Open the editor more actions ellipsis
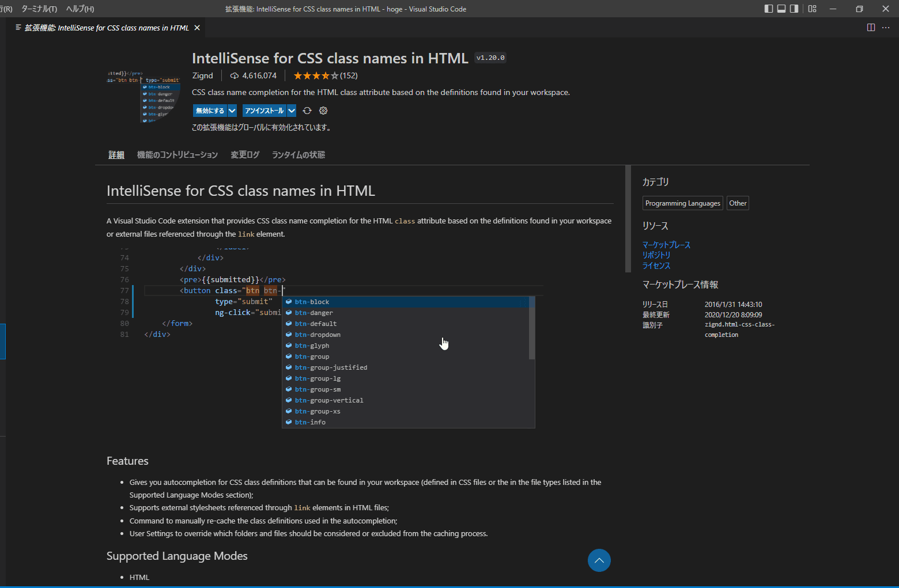The width and height of the screenshot is (899, 588). pos(886,28)
